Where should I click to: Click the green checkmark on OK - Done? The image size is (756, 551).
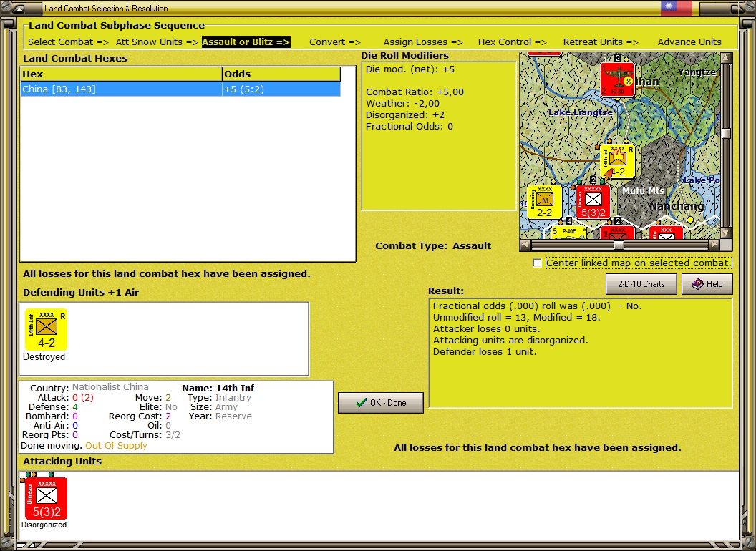click(361, 403)
